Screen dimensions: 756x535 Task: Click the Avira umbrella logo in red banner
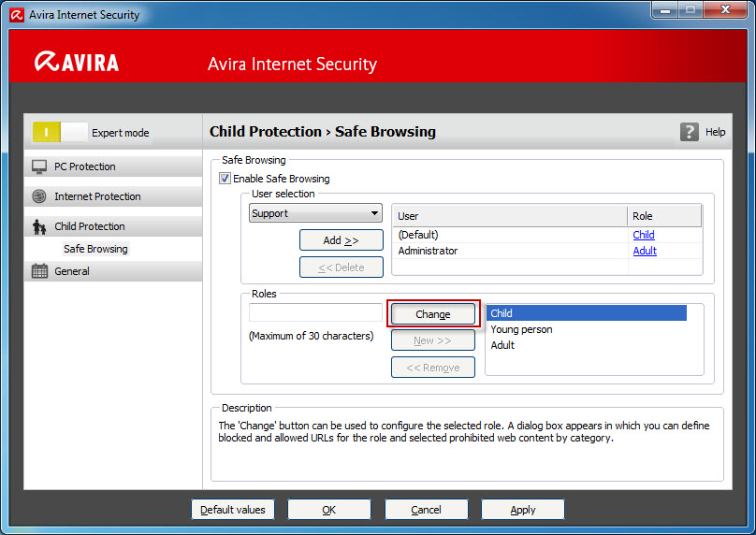46,62
